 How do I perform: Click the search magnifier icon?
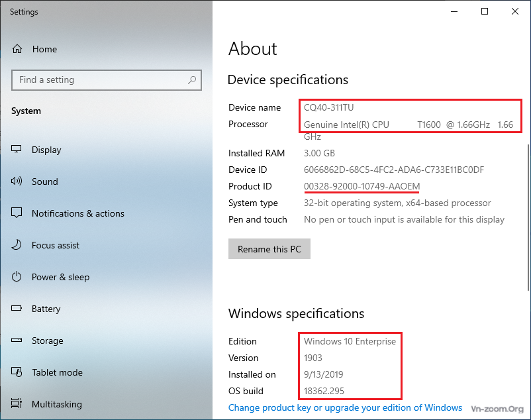pos(192,80)
